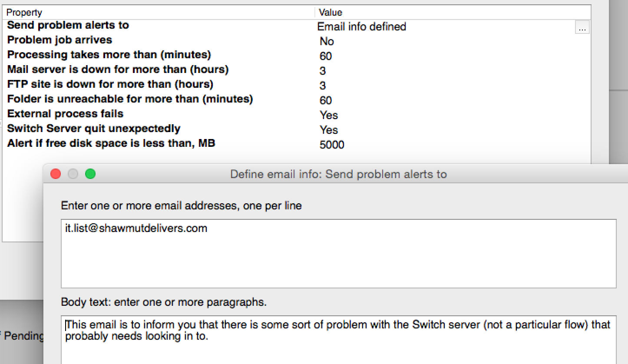Close the Define email info dialog
Screen dimensions: 628x364
coord(56,174)
